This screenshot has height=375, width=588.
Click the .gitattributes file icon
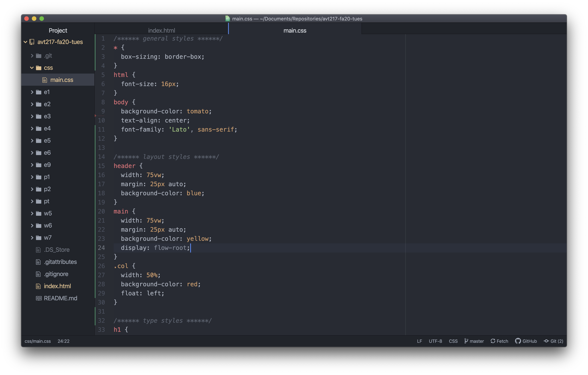point(38,262)
